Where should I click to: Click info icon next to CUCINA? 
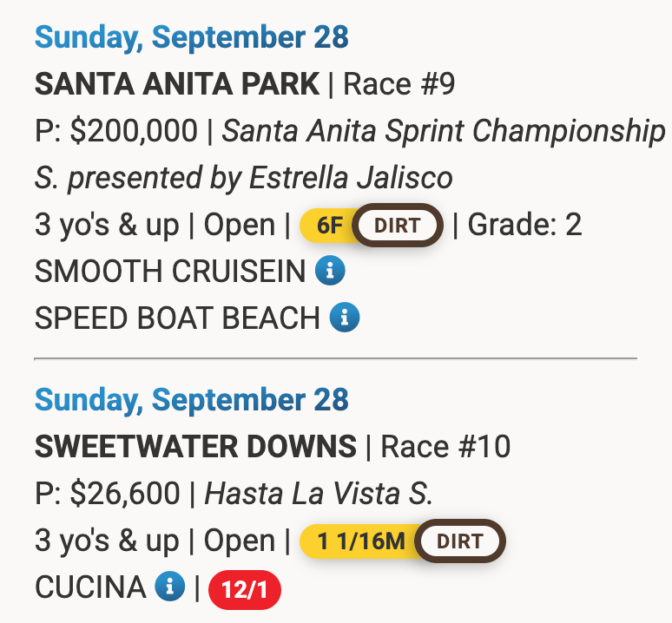click(x=169, y=587)
